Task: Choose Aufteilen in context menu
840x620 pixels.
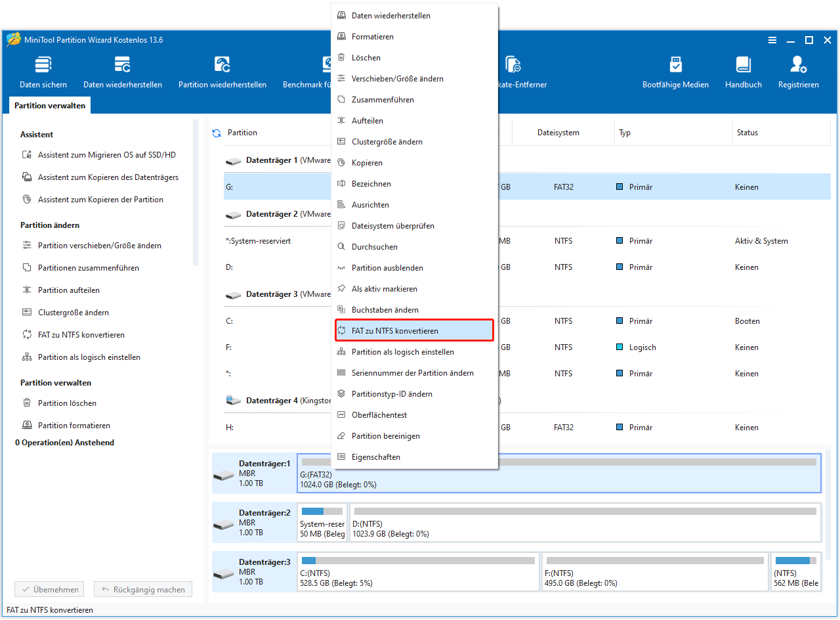Action: 414,121
